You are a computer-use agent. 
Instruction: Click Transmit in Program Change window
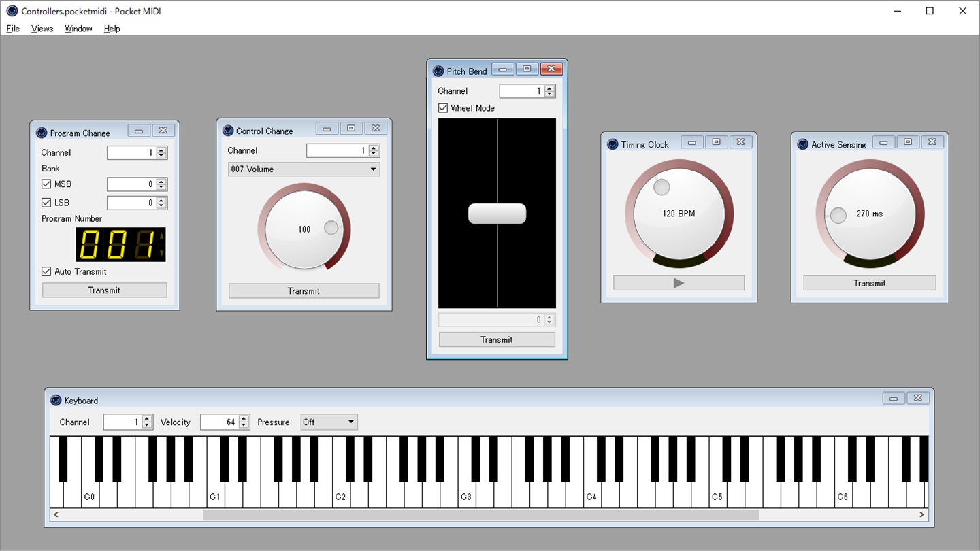click(x=104, y=290)
